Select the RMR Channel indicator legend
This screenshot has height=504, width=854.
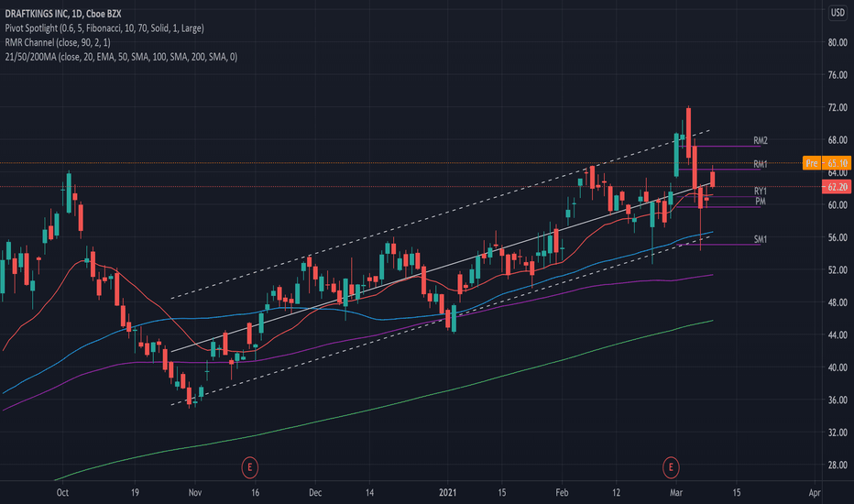click(x=58, y=42)
